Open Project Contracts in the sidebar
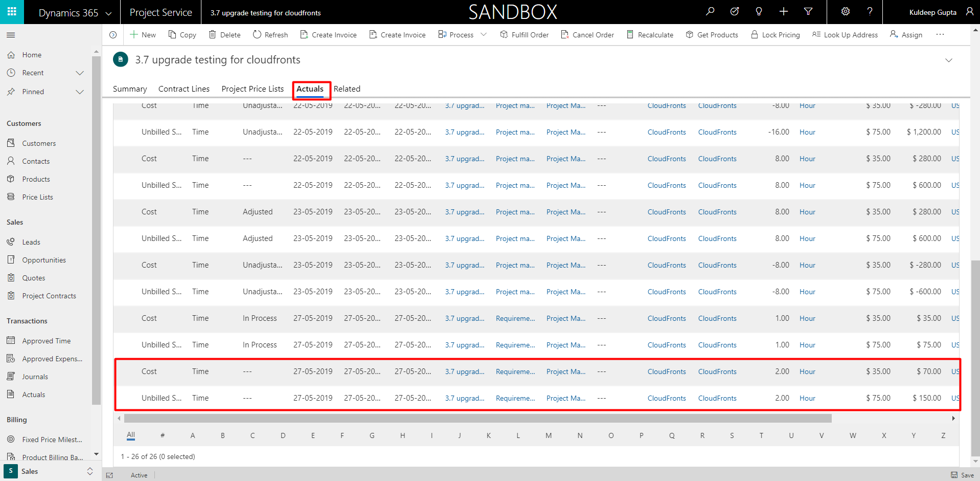 point(49,296)
